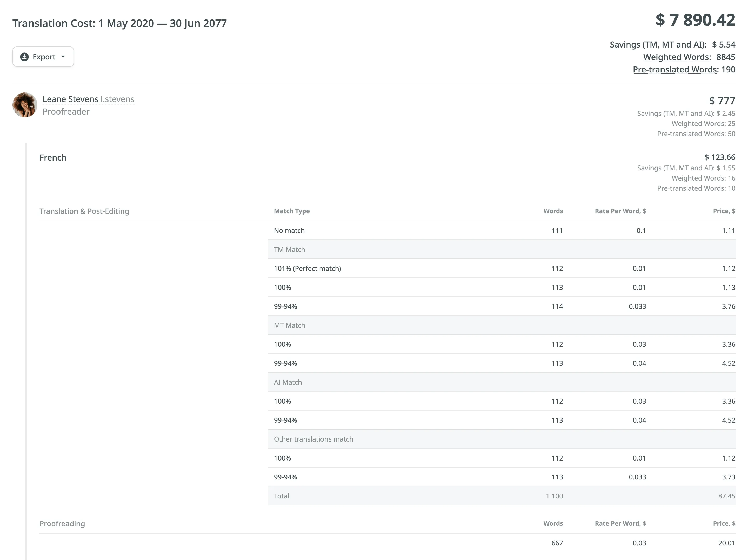Open the Proofreading section

(x=62, y=523)
